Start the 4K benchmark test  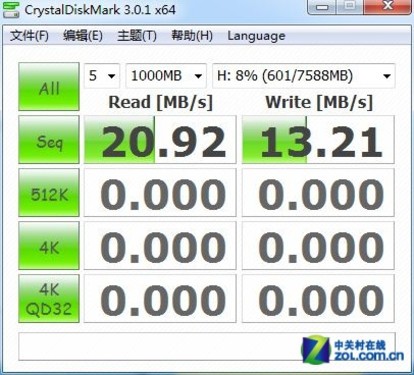pos(49,245)
